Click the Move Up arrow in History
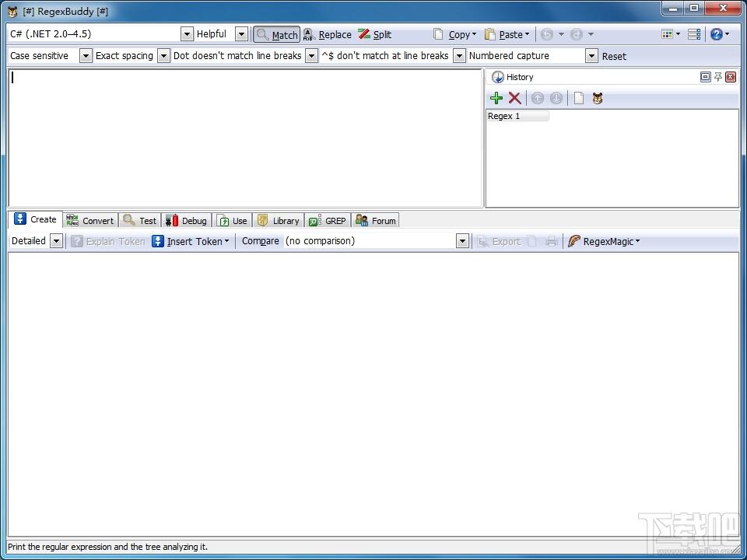The image size is (747, 560). [x=538, y=98]
